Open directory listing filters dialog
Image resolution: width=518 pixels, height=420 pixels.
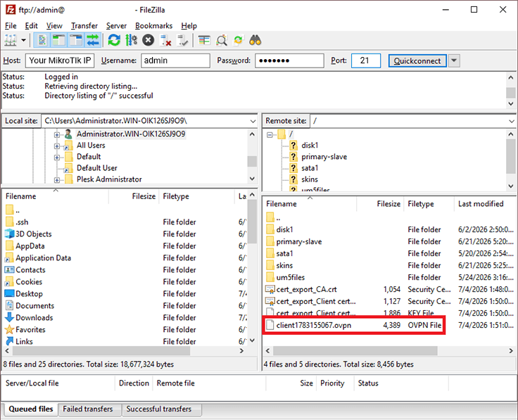pos(204,41)
